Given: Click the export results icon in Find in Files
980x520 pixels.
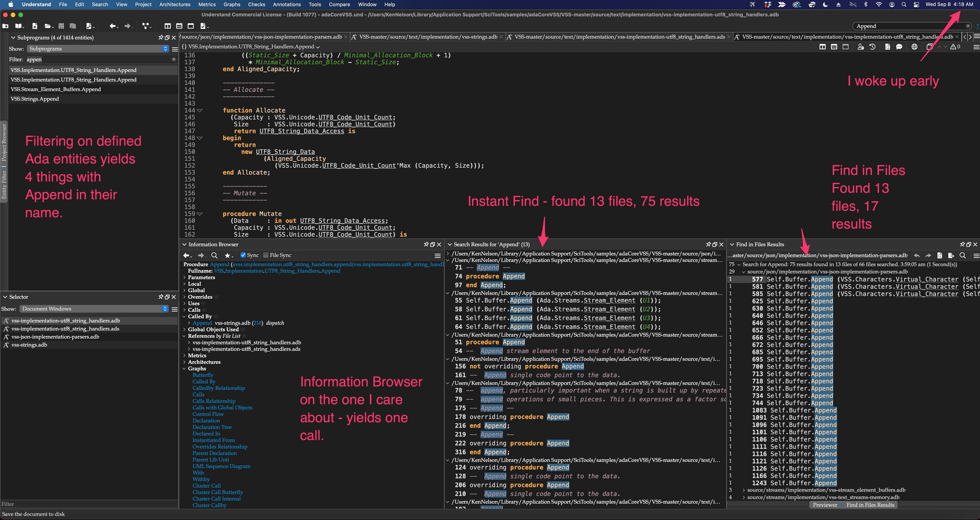Looking at the screenshot, I should [x=951, y=255].
